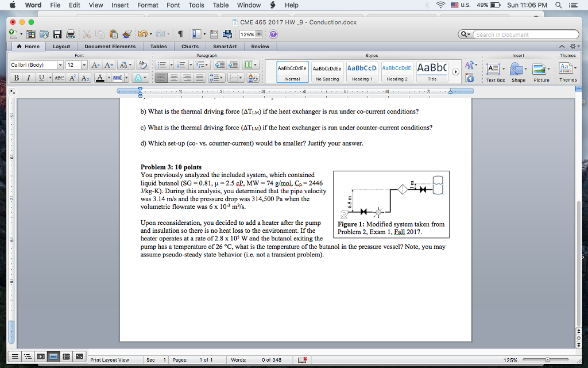Open the Calibri (Body) font dropdown
Viewport: 588px width, 368px height.
tap(60, 65)
